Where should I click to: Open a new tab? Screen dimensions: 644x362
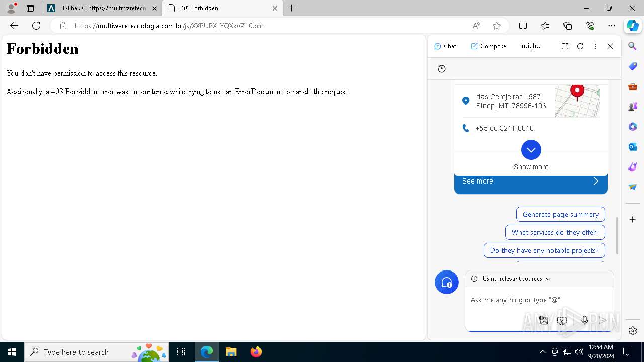tap(292, 8)
